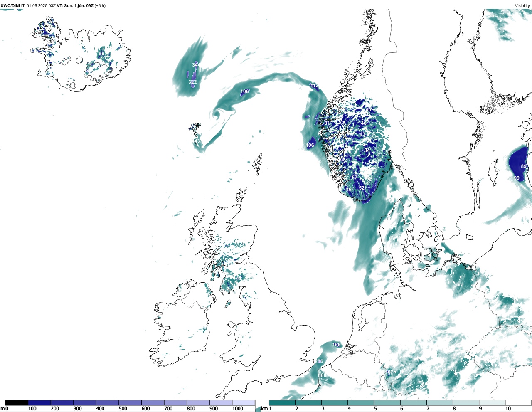Click the '89' value in the Baltic
The image size is (532, 412).
pos(524,166)
